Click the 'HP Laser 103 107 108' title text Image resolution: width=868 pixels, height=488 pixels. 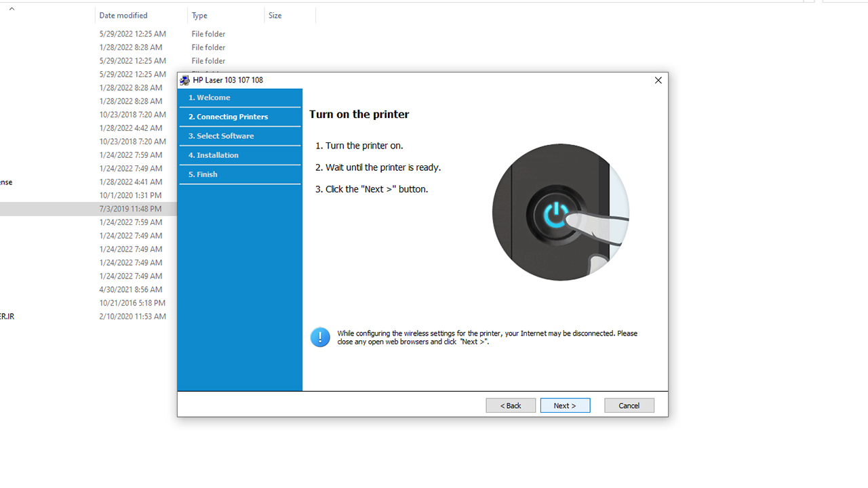pyautogui.click(x=228, y=80)
